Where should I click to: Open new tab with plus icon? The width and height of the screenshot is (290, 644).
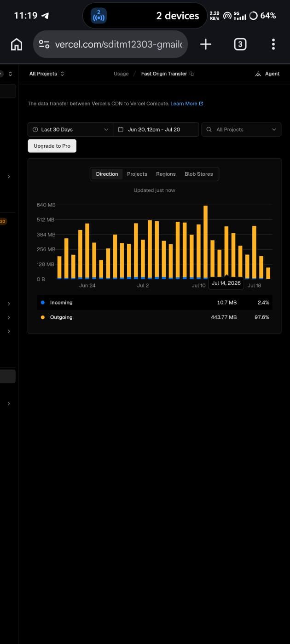coord(206,44)
